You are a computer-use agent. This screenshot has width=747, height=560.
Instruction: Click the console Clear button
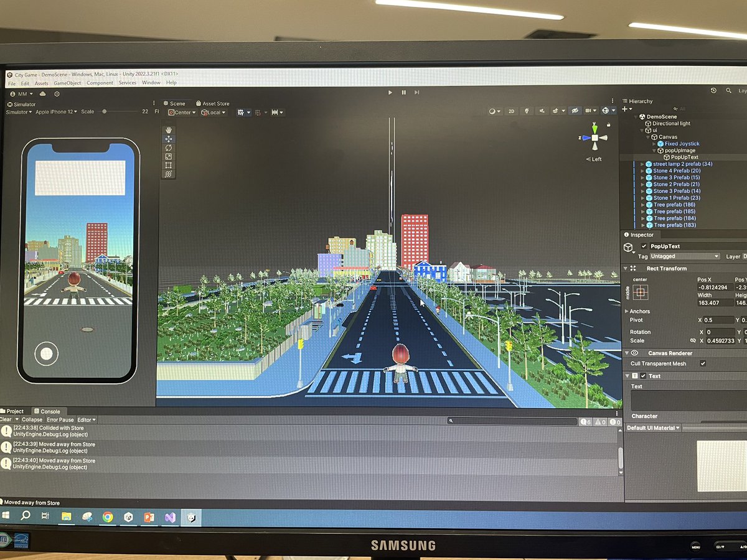coord(6,419)
